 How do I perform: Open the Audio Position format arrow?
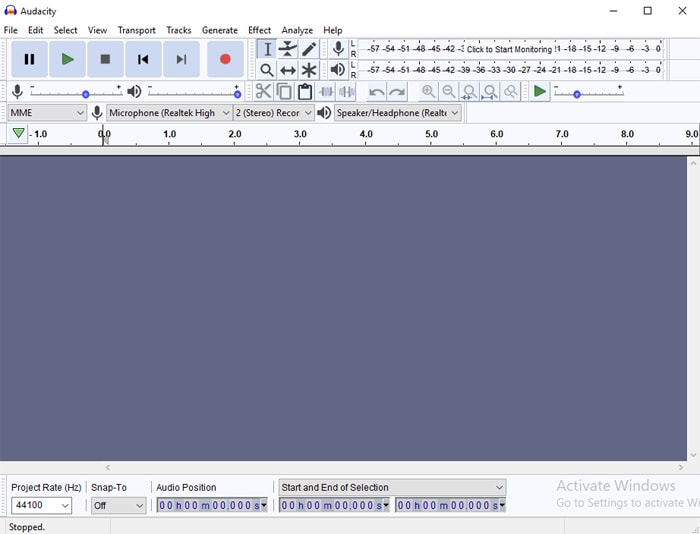tap(264, 505)
